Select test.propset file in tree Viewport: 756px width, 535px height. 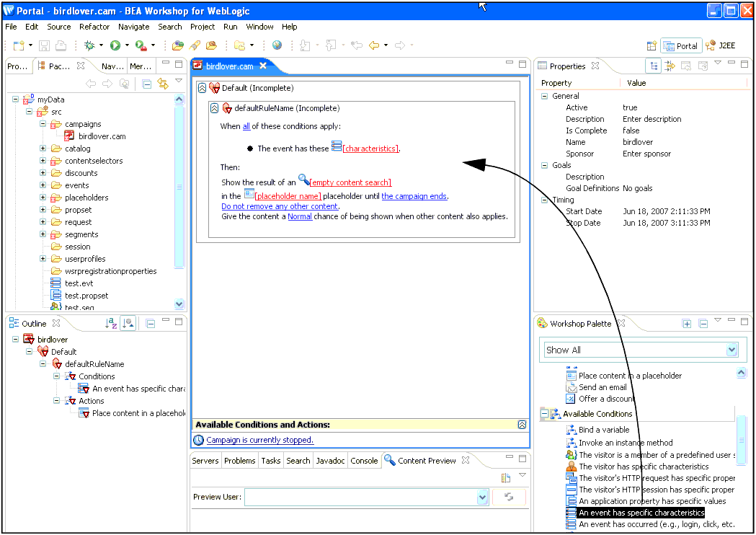coord(86,296)
